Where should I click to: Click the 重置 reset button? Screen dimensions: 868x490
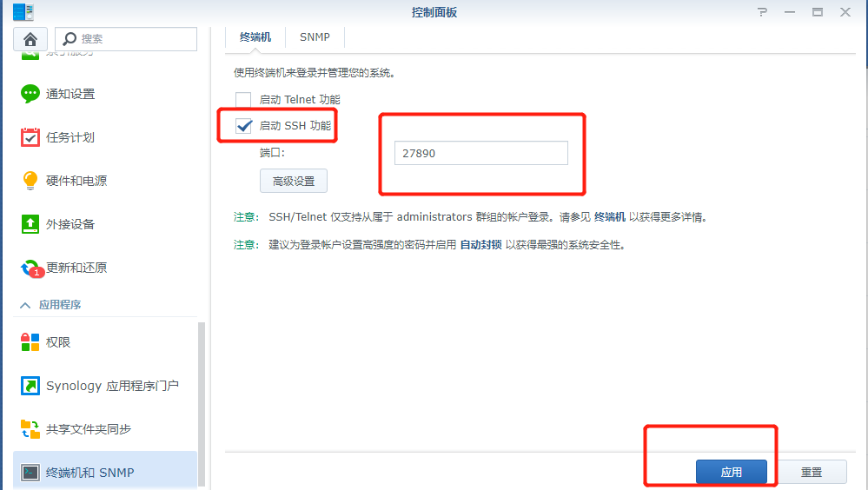tap(812, 472)
